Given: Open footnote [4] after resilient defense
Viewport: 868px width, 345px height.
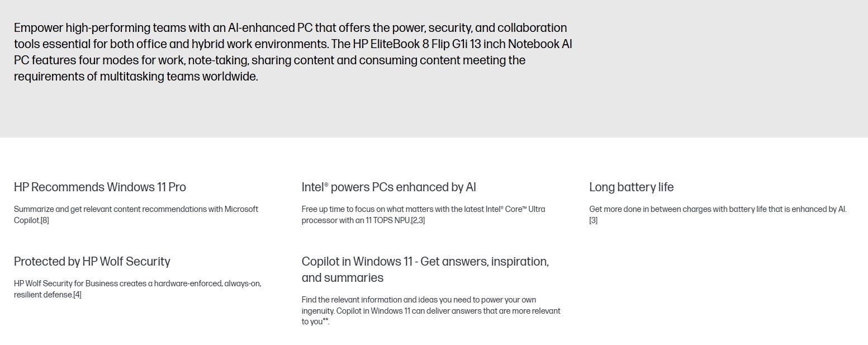Looking at the screenshot, I should click(x=77, y=295).
